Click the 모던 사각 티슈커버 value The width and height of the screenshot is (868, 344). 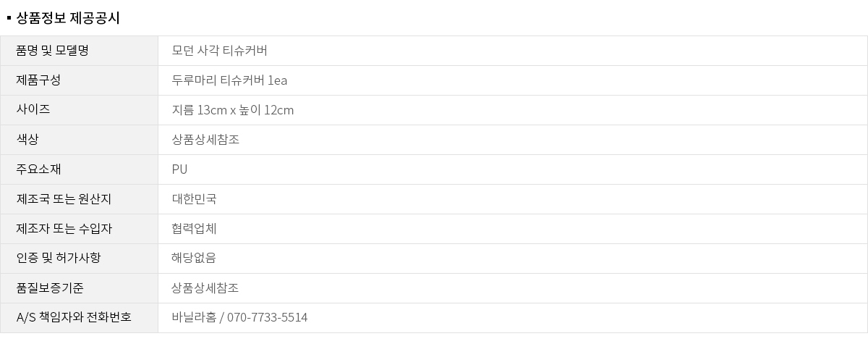point(220,51)
